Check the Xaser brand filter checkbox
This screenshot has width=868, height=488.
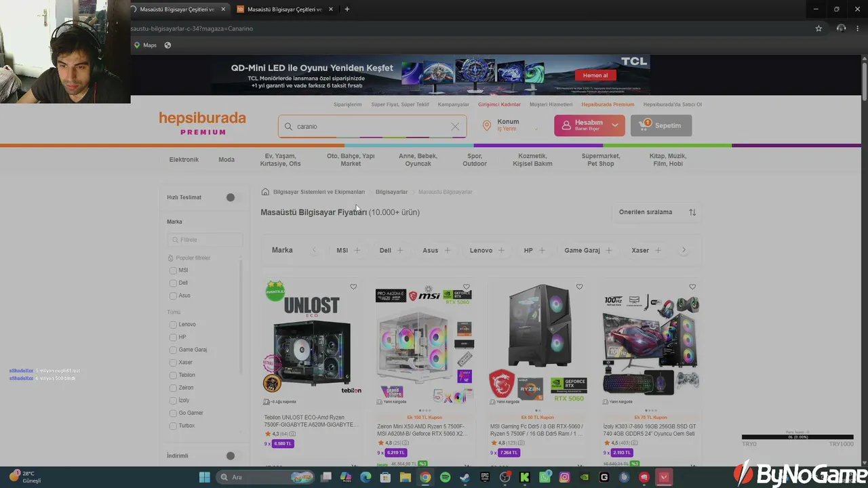tap(173, 363)
